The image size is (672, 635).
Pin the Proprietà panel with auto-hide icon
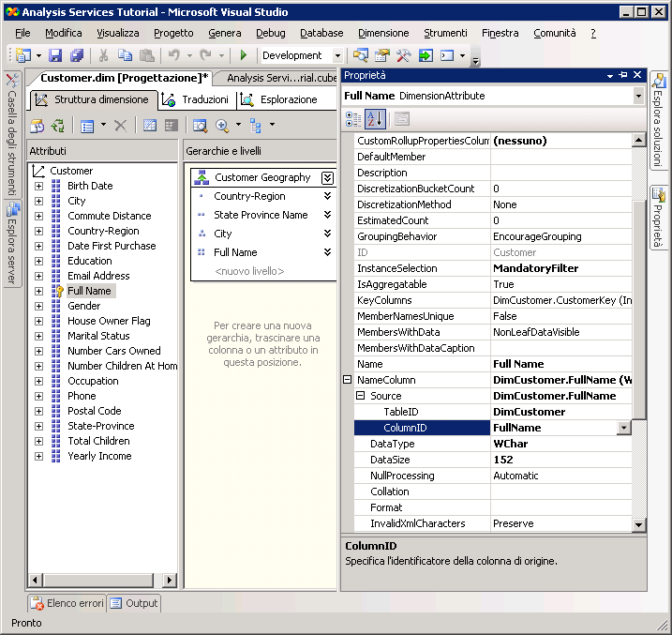tap(623, 75)
